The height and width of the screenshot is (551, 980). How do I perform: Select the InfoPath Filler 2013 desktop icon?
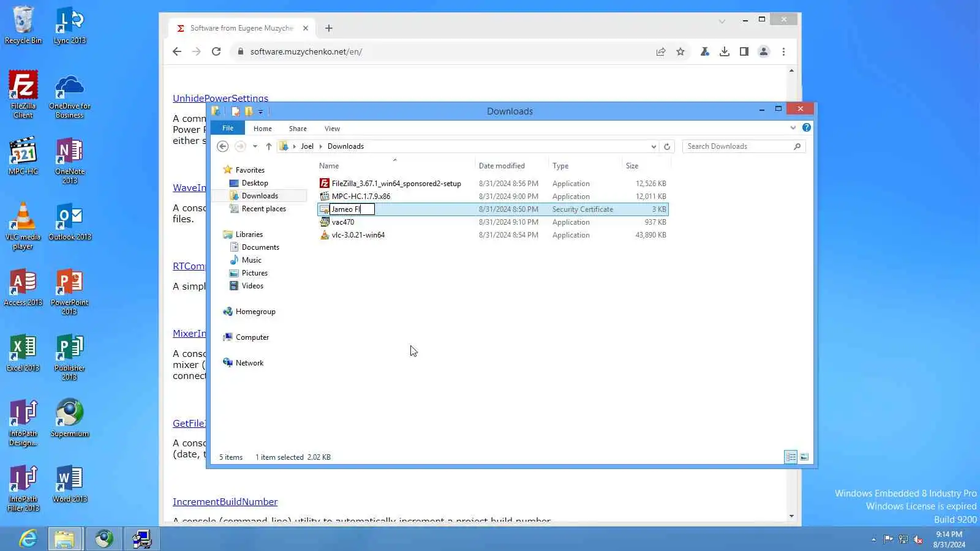click(23, 488)
